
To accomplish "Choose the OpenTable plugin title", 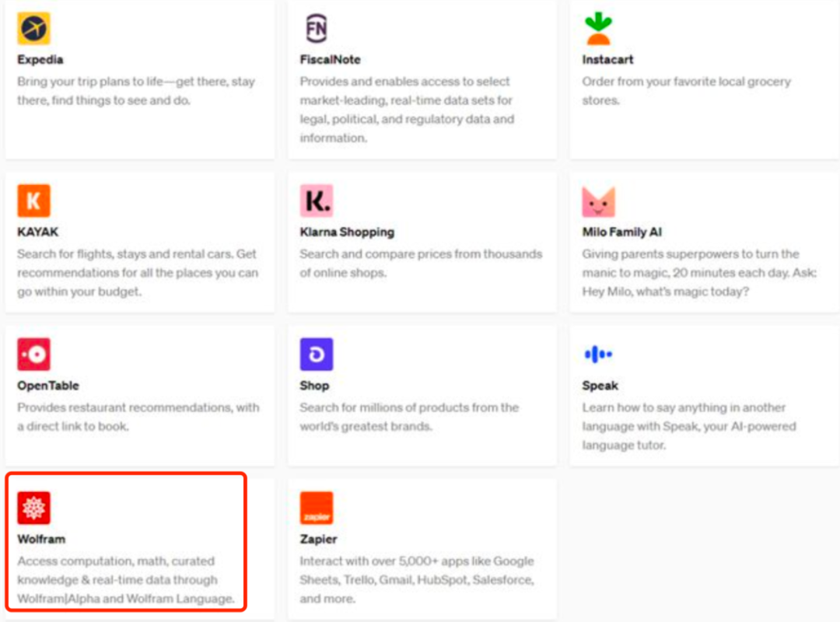I will [47, 385].
